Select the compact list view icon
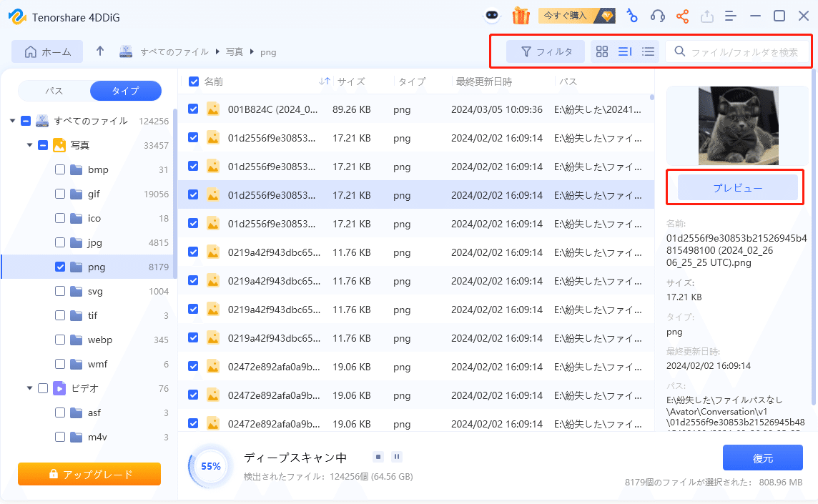Viewport: 818px width, 504px height. 647,51
